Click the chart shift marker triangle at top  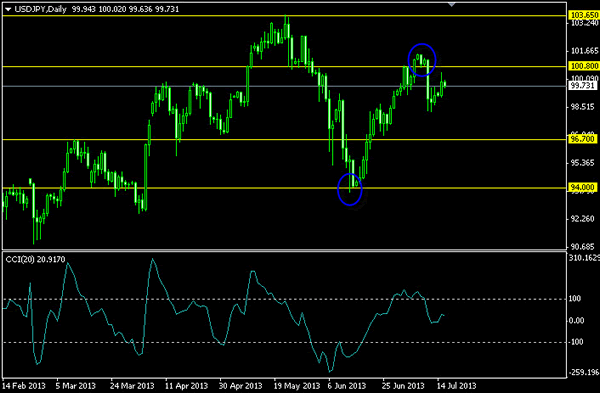[452, 4]
